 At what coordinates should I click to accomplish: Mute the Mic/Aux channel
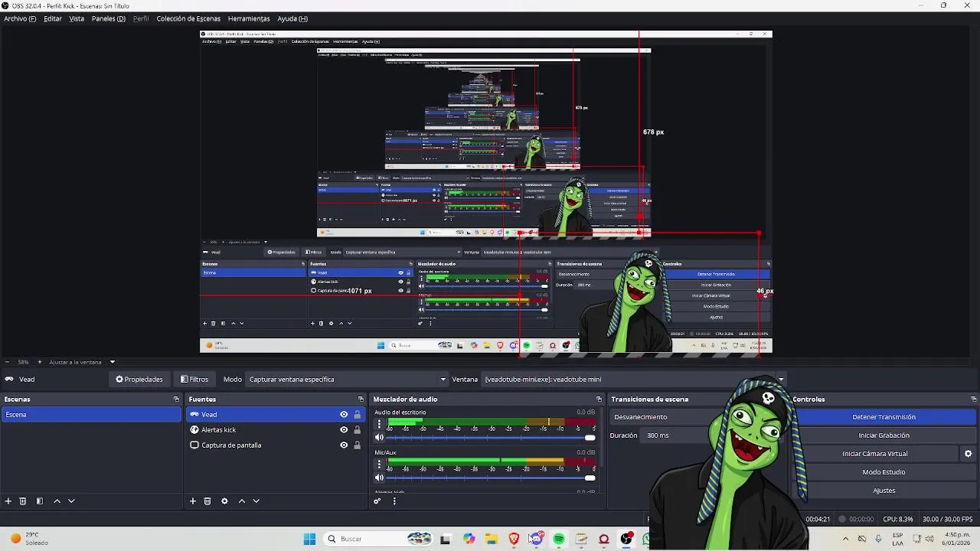point(379,478)
